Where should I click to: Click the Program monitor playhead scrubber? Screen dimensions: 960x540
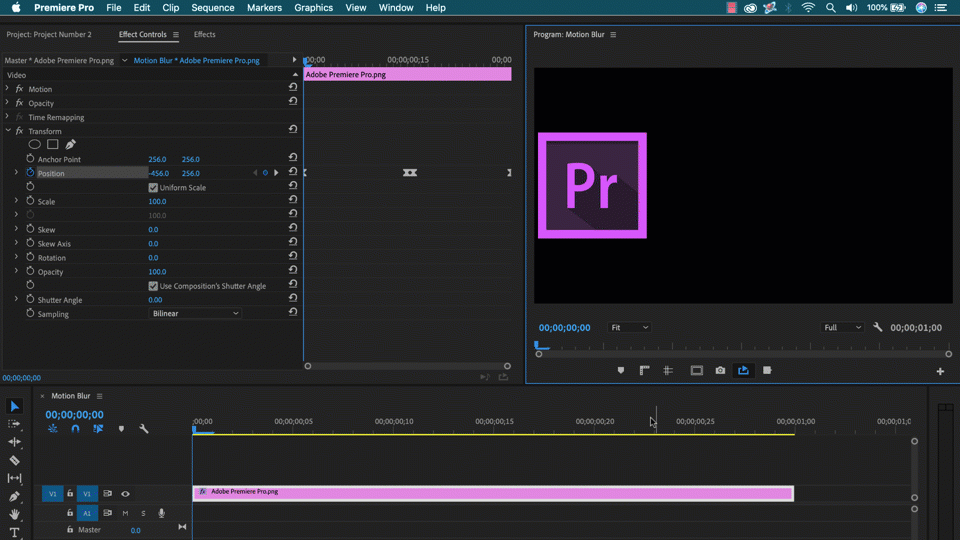click(x=539, y=346)
